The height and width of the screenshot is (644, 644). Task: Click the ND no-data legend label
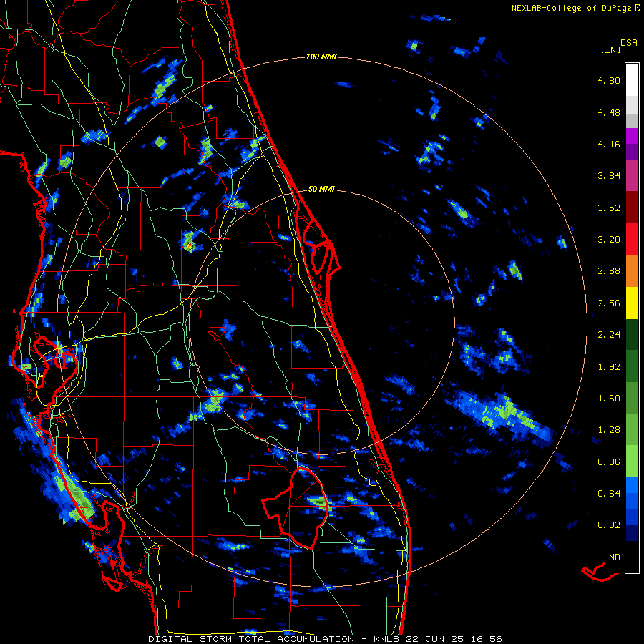(615, 557)
